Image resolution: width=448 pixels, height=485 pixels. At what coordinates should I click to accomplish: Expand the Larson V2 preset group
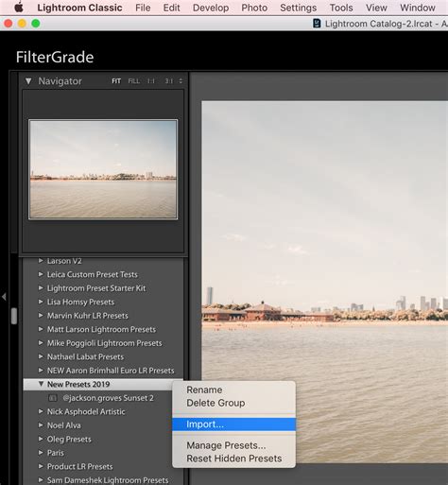pos(41,261)
